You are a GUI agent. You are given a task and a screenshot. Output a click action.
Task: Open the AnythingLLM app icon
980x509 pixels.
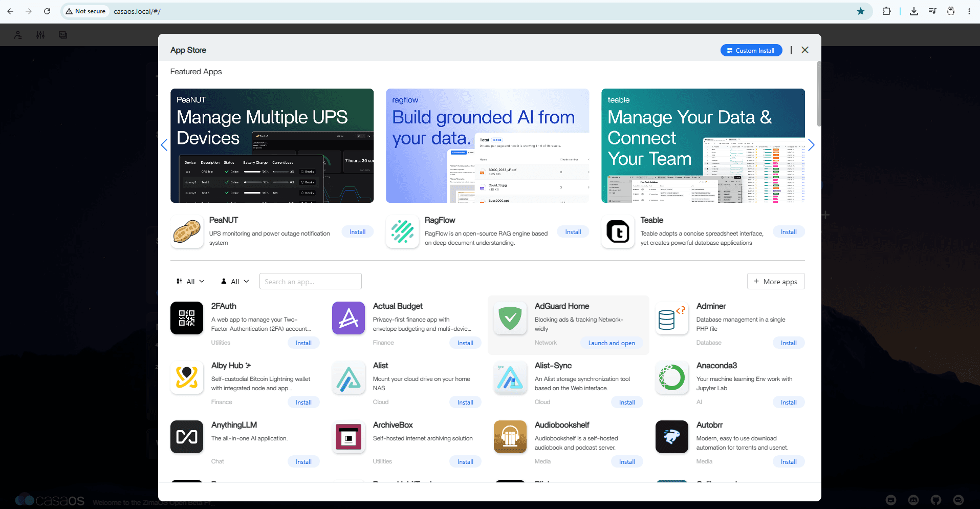[x=187, y=437]
